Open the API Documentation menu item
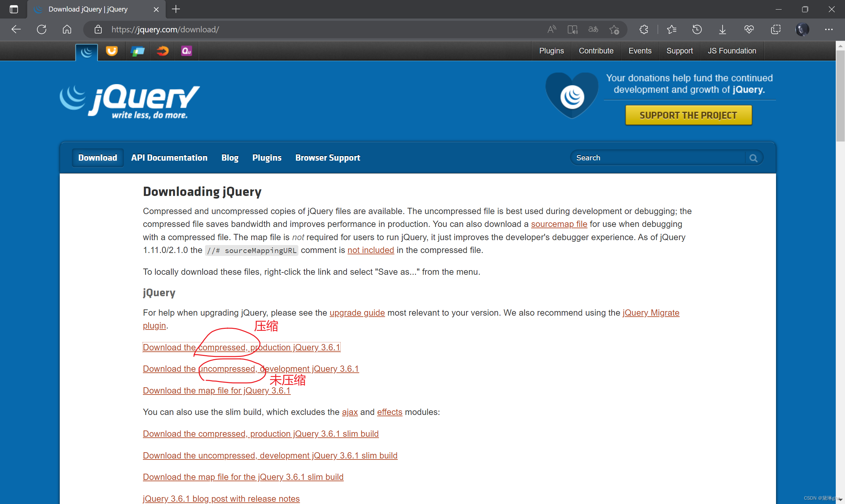This screenshot has width=845, height=504. (x=169, y=158)
